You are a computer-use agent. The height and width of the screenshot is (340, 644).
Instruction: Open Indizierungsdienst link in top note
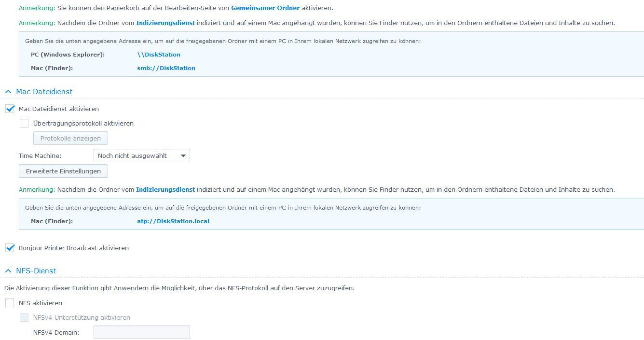(x=165, y=23)
